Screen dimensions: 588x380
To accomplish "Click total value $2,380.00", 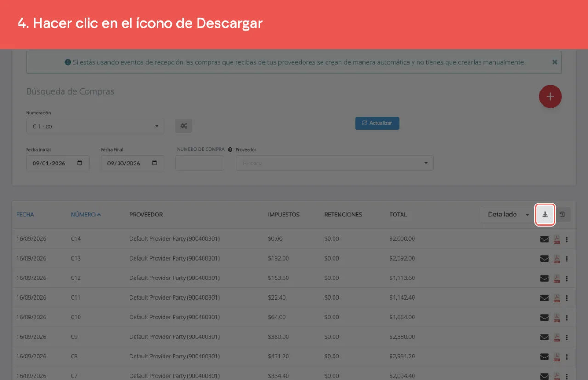I will [x=402, y=337].
